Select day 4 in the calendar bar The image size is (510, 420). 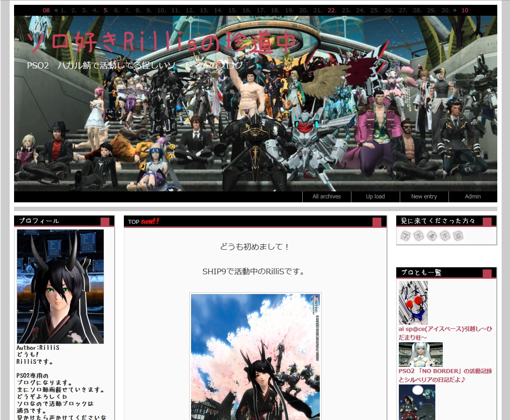pos(95,11)
